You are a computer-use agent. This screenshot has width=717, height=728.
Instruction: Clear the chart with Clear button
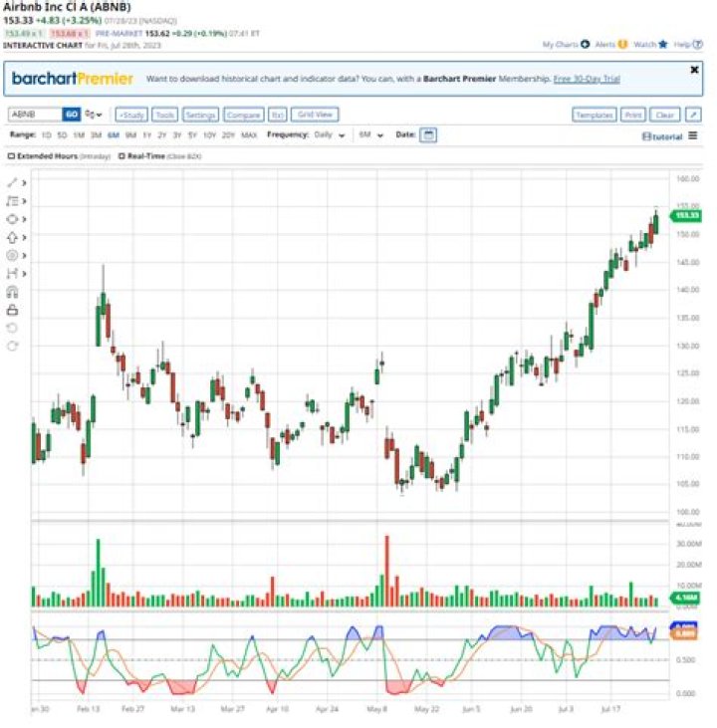(x=665, y=115)
